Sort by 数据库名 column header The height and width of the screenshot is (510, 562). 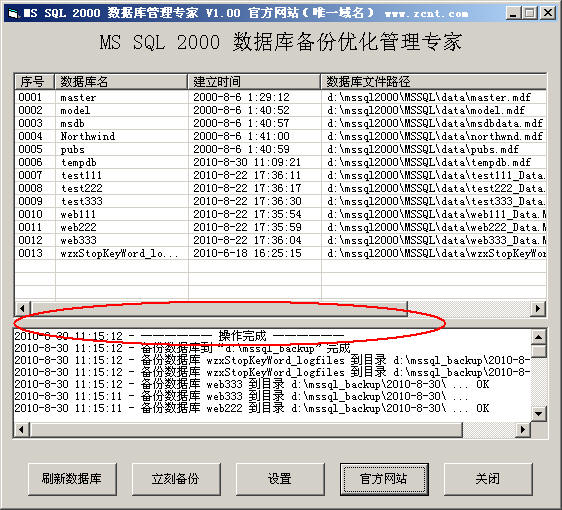tap(121, 82)
